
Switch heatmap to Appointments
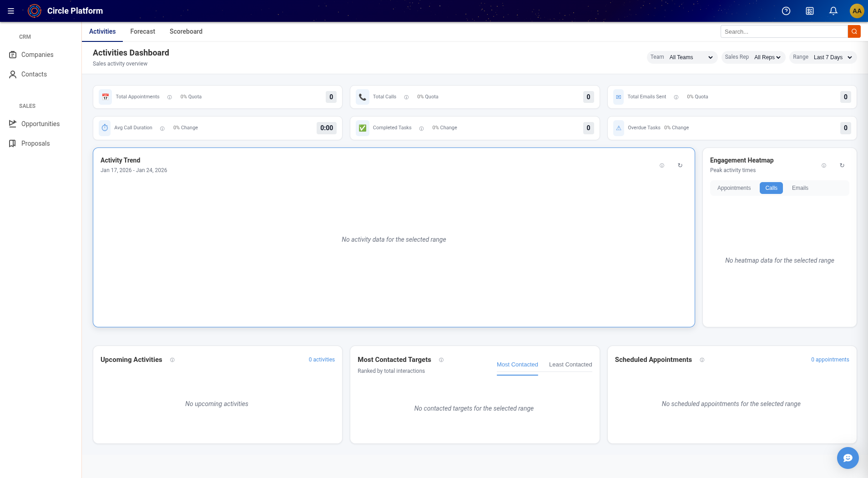pos(734,188)
